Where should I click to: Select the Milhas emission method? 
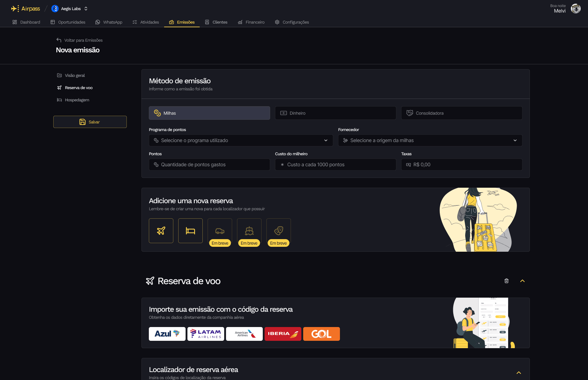[209, 113]
